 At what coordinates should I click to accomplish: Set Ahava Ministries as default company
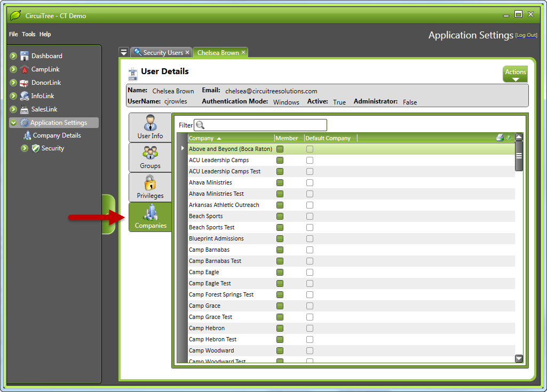310,182
